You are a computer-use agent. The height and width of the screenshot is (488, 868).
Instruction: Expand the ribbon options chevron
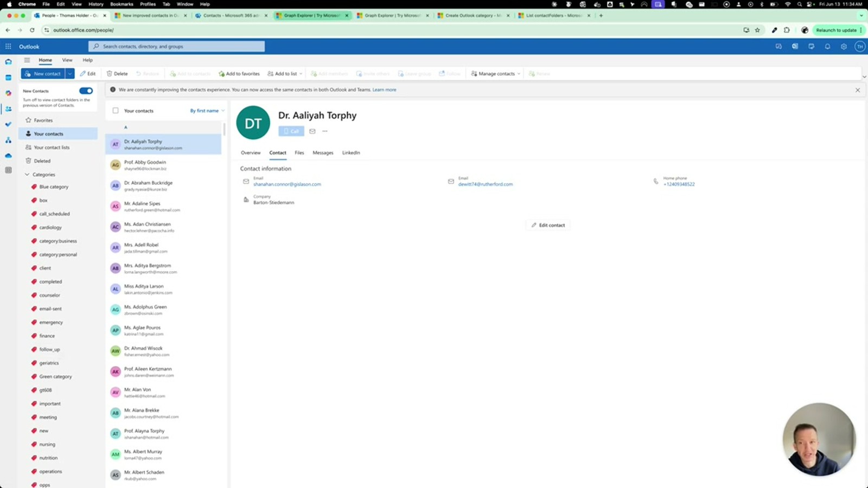(x=864, y=76)
